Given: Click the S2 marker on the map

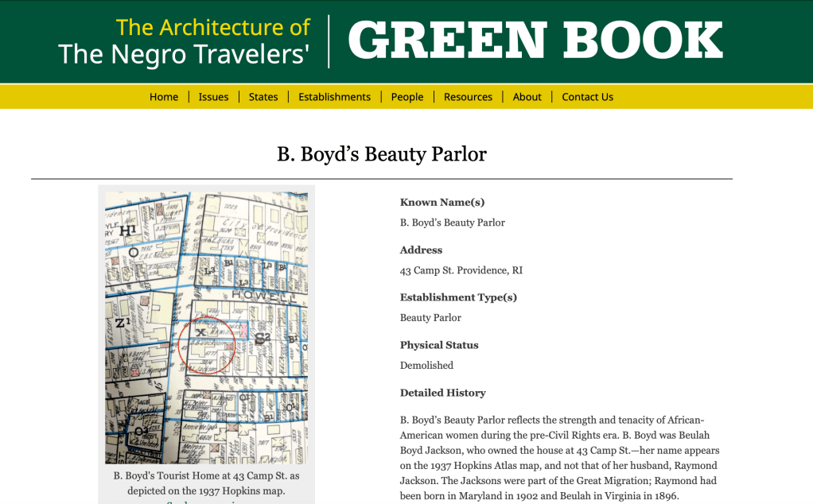Looking at the screenshot, I should click(263, 339).
